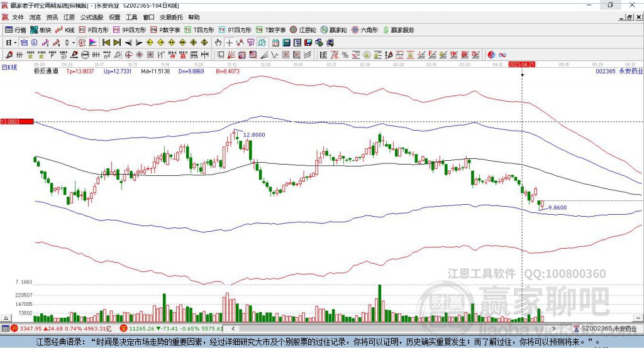Open the 江恩轮 Gann wheel
This screenshot has height=348, width=644.
coord(303,30)
